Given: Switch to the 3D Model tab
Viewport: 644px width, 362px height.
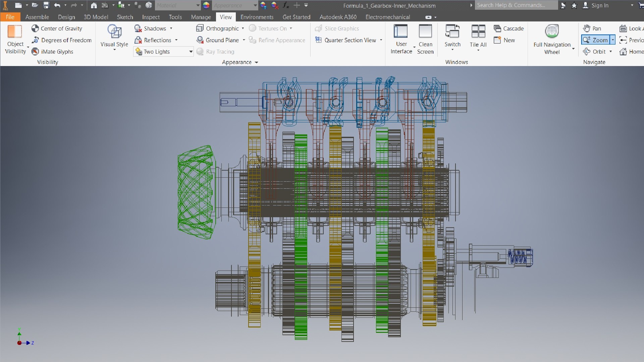Looking at the screenshot, I should pyautogui.click(x=96, y=17).
